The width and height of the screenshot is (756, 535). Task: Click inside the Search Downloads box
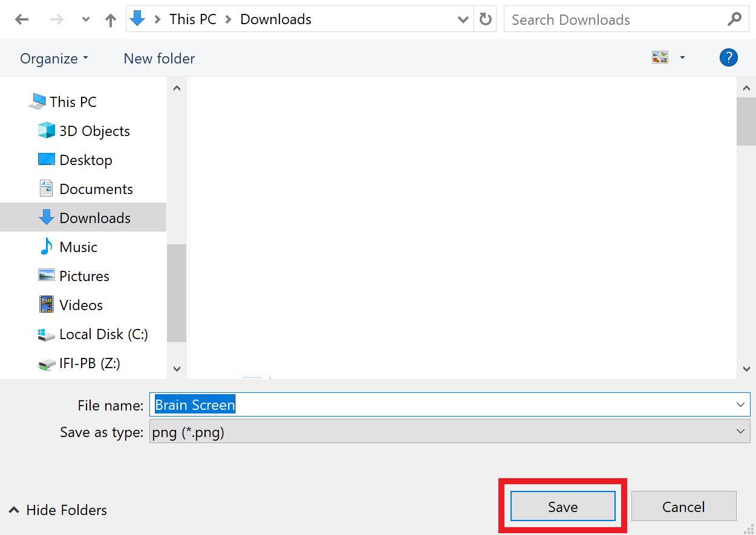pyautogui.click(x=605, y=19)
